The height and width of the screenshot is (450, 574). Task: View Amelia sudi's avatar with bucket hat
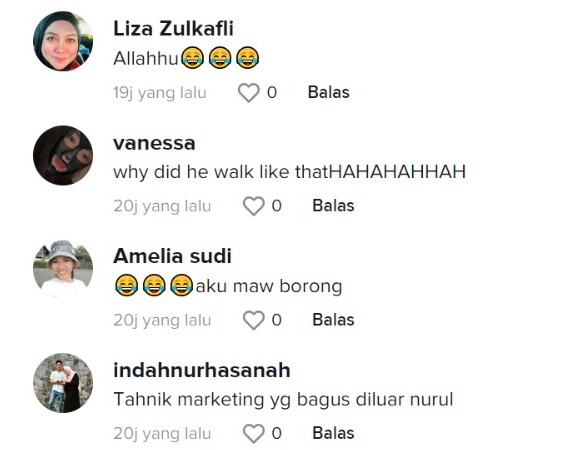(63, 269)
